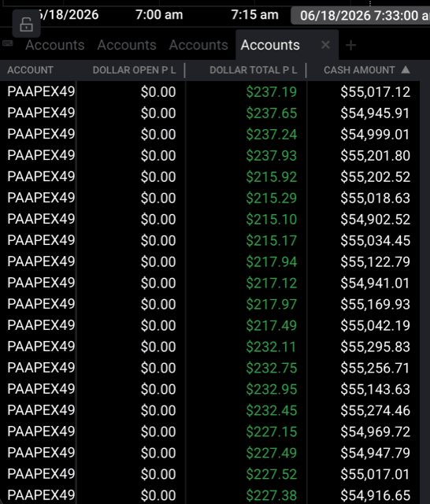
Task: Click cash amount $55,295.83
Action: (376, 346)
